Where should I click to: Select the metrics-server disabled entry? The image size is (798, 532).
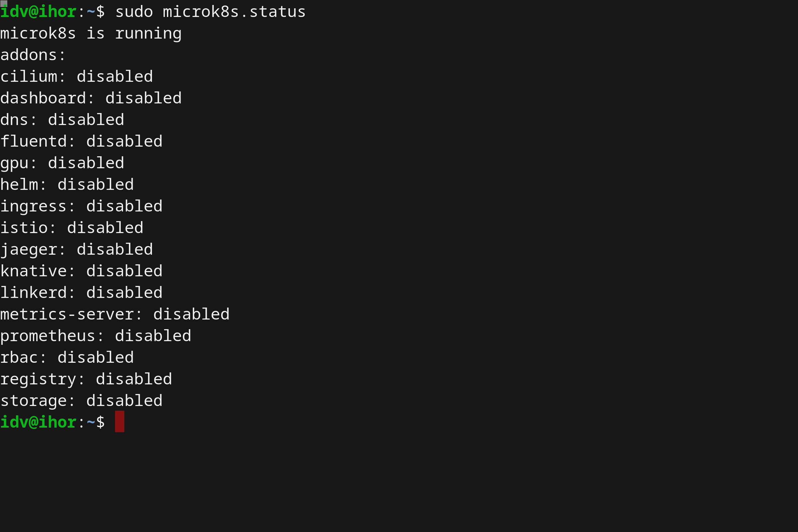pos(115,314)
